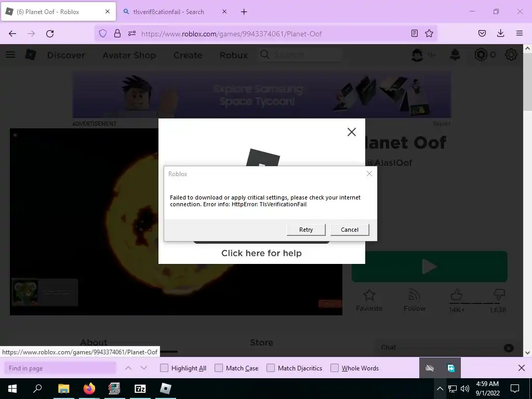Image resolution: width=532 pixels, height=399 pixels.
Task: Click the green Play button
Action: click(x=430, y=267)
